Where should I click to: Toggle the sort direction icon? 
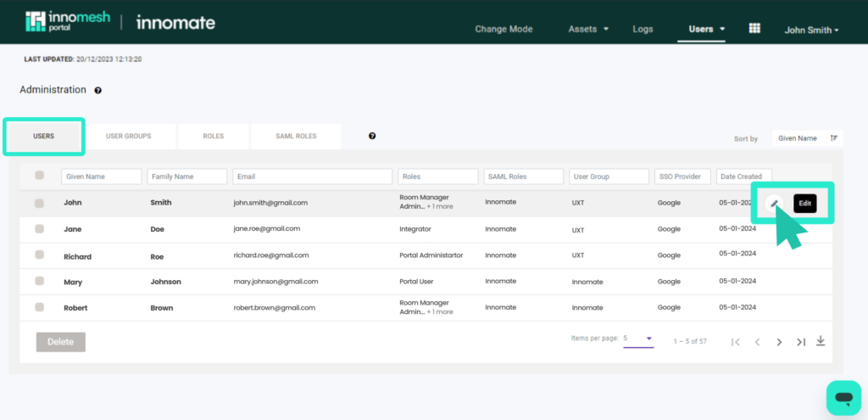(834, 138)
